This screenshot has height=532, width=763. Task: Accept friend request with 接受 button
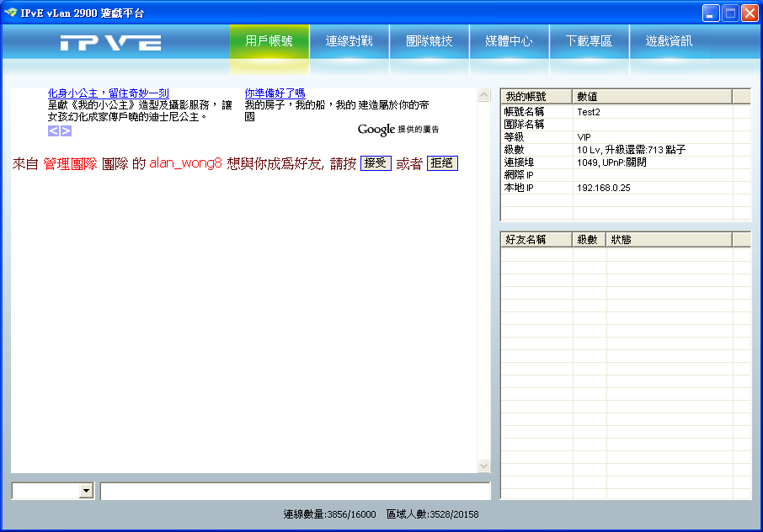[376, 163]
